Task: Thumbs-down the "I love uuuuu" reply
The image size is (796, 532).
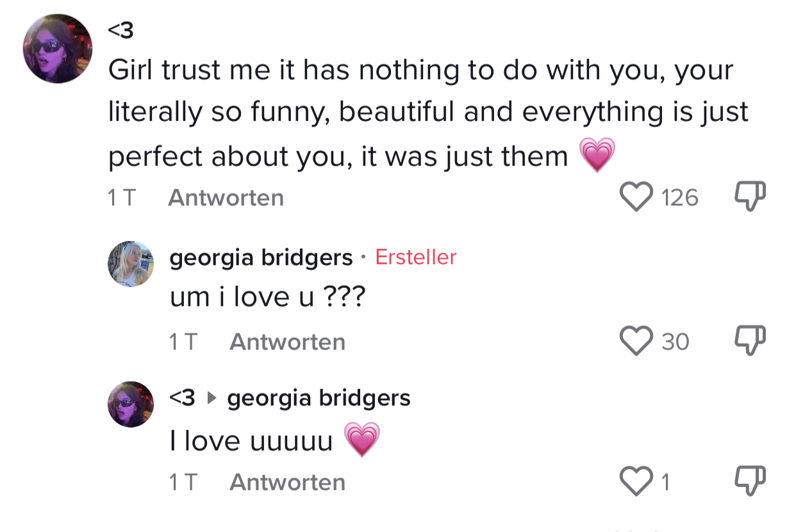Action: coord(750,481)
